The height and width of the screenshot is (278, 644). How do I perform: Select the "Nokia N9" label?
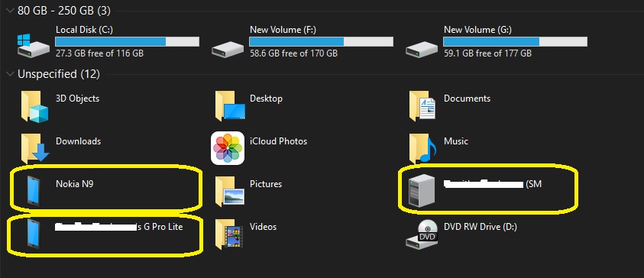point(74,184)
